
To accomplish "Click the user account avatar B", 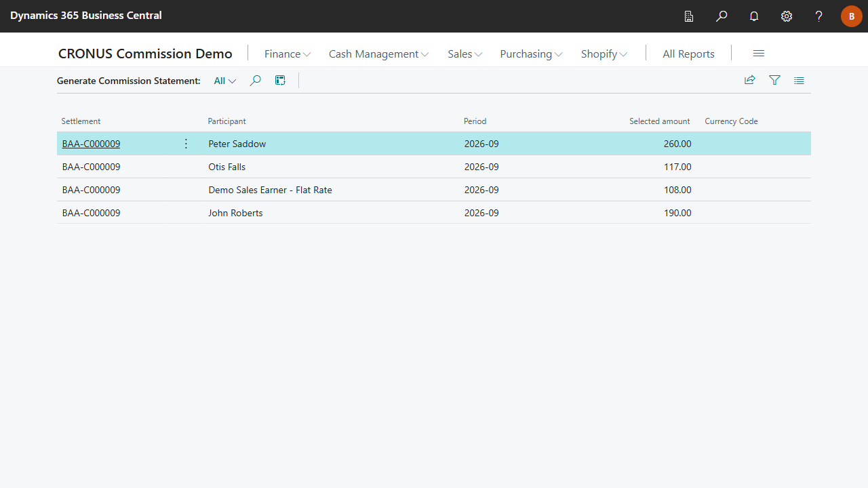I will point(852,16).
